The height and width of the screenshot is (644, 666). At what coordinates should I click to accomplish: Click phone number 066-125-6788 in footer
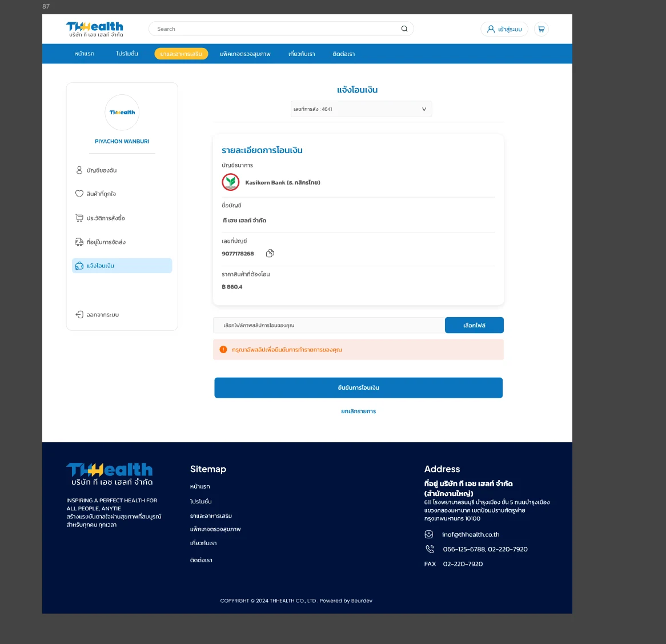(464, 549)
